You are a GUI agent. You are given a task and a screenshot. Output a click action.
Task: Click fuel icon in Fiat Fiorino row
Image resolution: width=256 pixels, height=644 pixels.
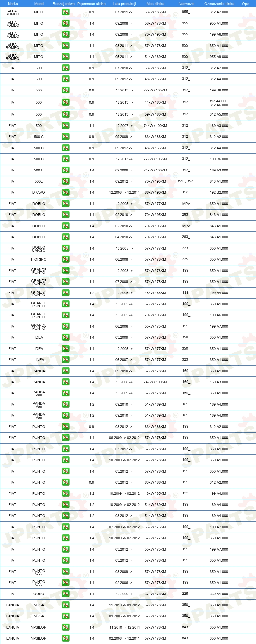(65, 259)
